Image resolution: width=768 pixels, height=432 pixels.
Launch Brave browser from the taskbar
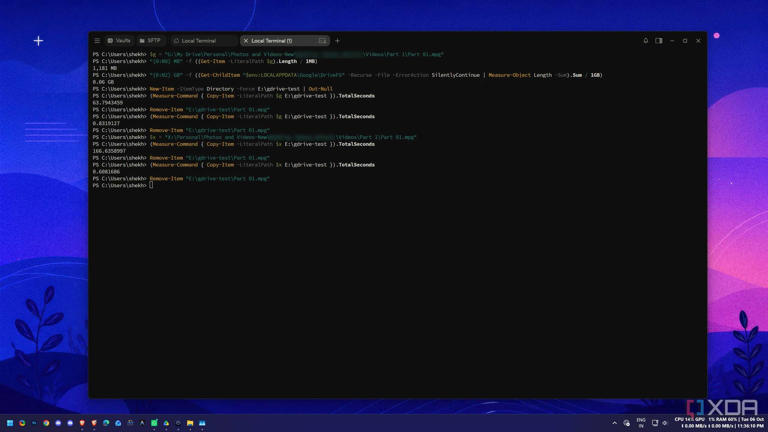tap(82, 423)
